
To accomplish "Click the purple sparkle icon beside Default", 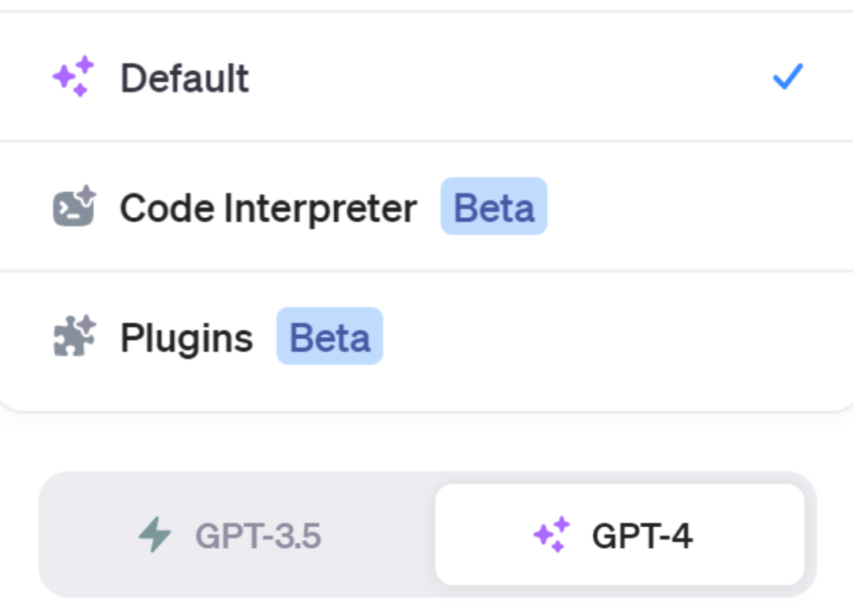I will [x=73, y=77].
